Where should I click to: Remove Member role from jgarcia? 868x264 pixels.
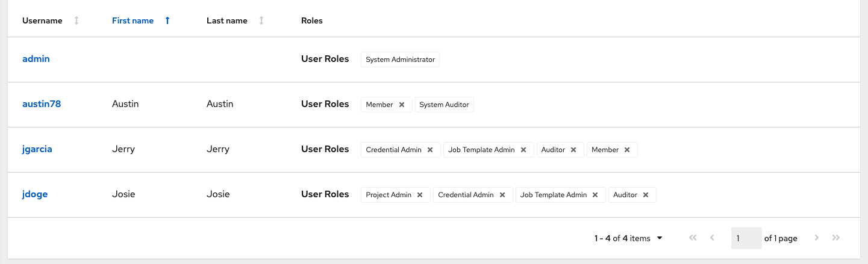(627, 150)
